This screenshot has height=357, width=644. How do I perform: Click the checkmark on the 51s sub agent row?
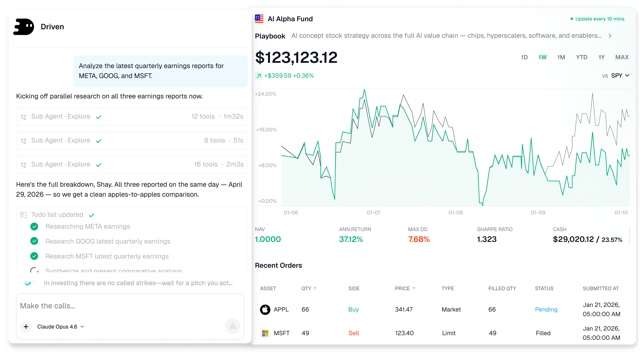pos(99,141)
